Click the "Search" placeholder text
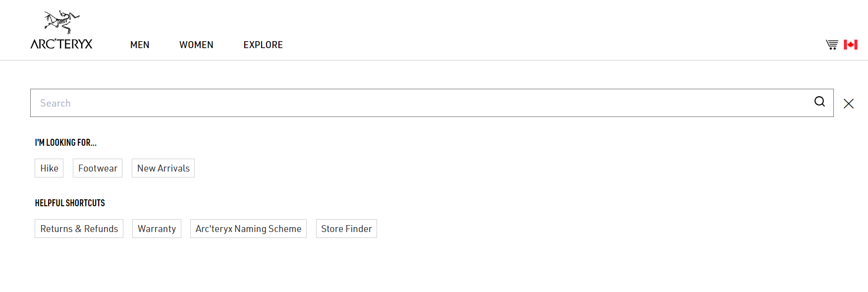868x292 pixels. [x=55, y=103]
